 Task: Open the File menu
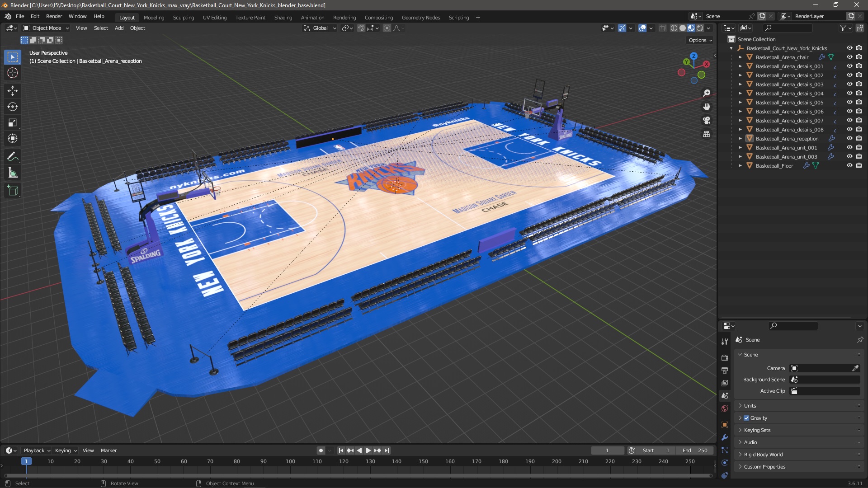pos(20,16)
